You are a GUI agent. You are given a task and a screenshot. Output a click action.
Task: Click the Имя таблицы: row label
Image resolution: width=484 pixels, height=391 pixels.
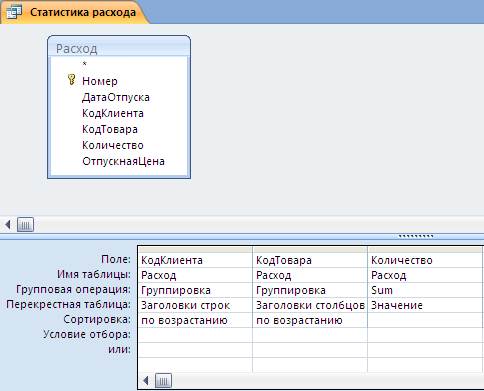[94, 274]
